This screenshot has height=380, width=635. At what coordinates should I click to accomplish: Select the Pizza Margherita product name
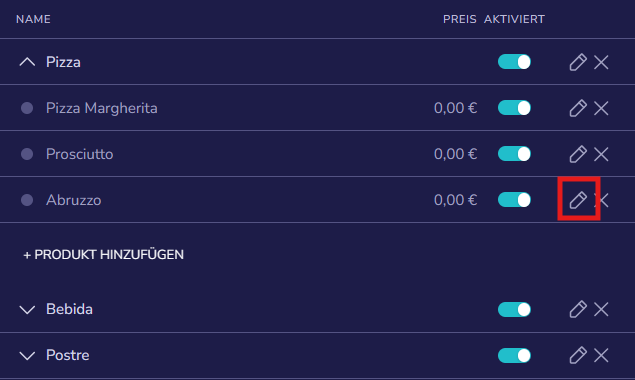point(102,108)
